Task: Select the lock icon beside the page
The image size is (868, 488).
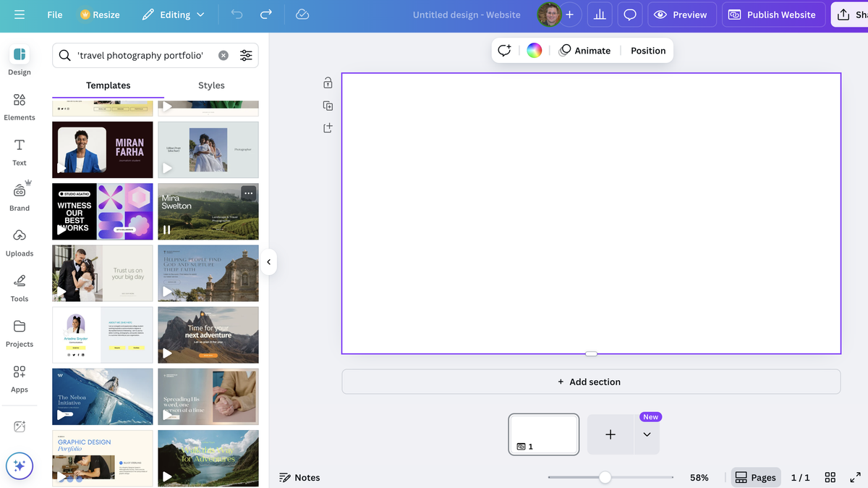Action: [x=327, y=83]
